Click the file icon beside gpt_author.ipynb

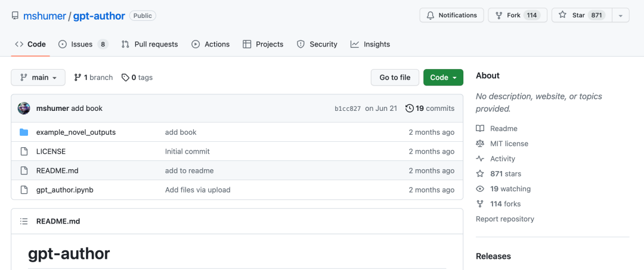24,190
